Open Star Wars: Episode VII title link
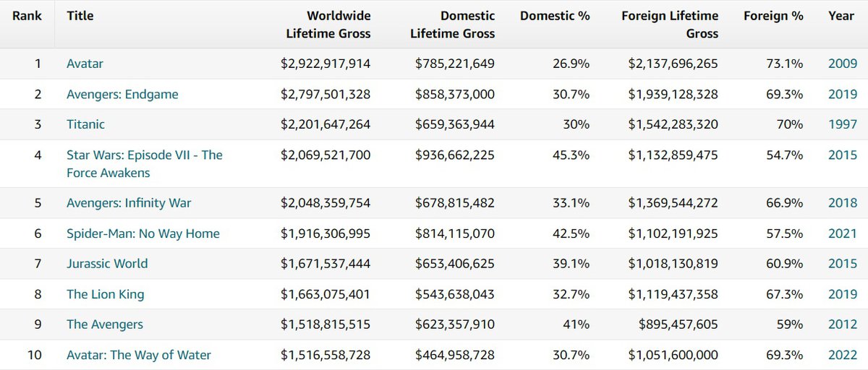The height and width of the screenshot is (370, 868). tap(144, 155)
